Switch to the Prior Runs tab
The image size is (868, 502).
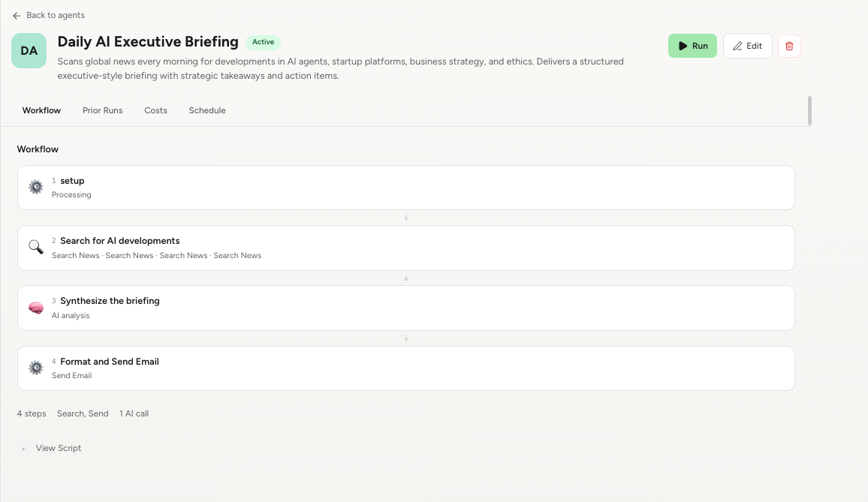[102, 110]
